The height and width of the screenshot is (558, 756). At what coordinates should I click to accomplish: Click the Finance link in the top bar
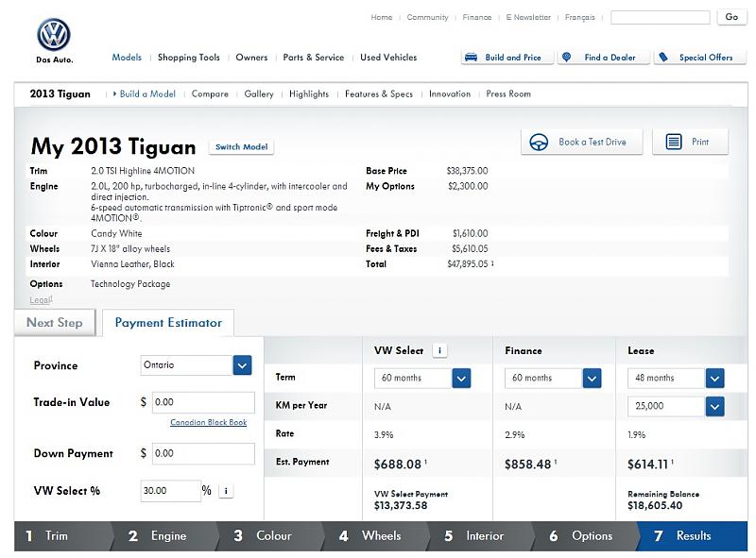[x=477, y=17]
